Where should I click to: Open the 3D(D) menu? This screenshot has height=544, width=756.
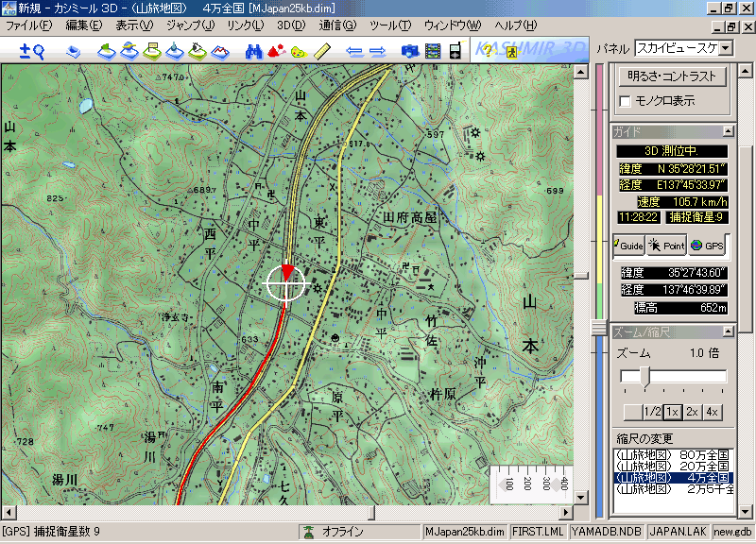pyautogui.click(x=291, y=25)
